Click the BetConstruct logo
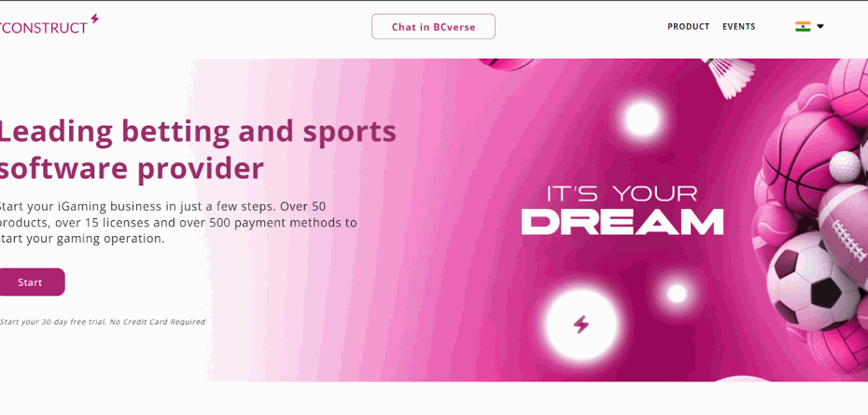This screenshot has height=415, width=868. [x=49, y=25]
